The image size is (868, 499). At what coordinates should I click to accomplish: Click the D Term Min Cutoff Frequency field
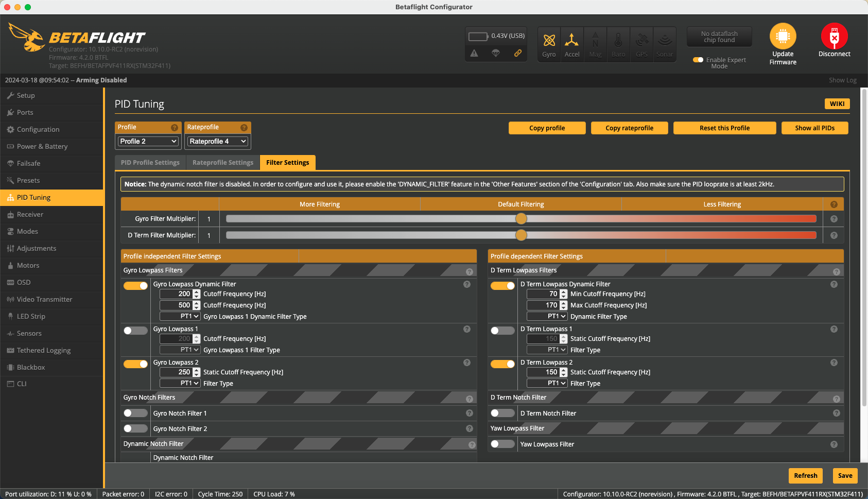547,294
